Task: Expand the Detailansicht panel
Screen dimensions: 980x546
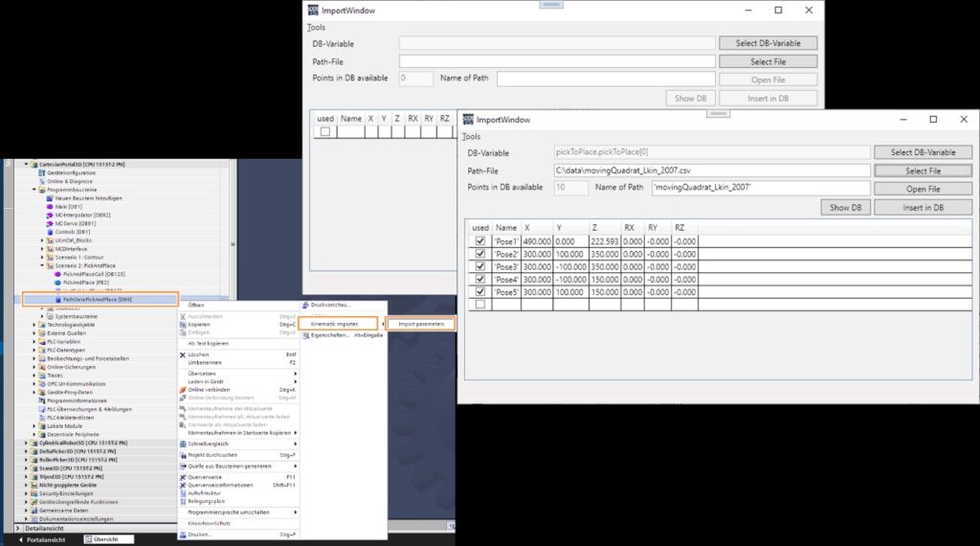Action: [x=17, y=528]
